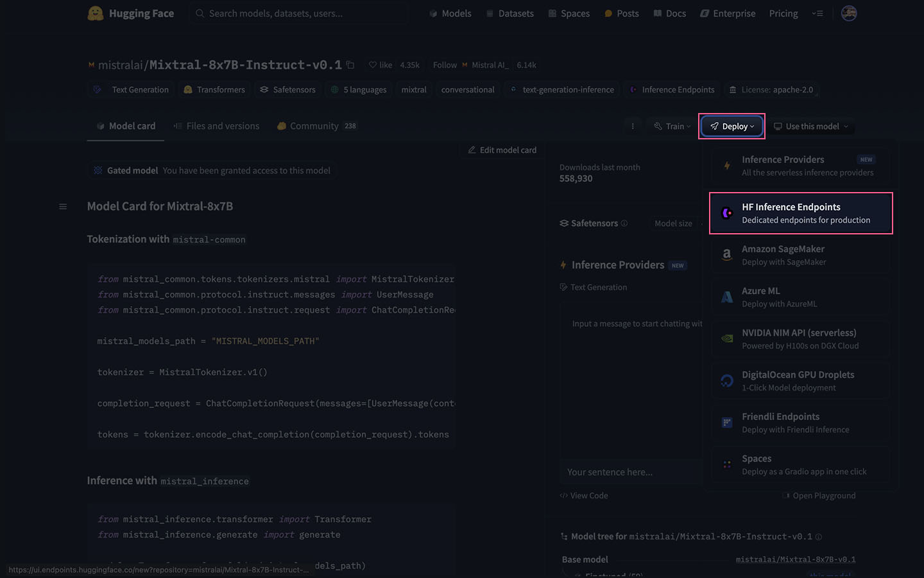Screen dimensions: 924x578
Task: Toggle the table of contents hamburger icon
Action: (63, 206)
